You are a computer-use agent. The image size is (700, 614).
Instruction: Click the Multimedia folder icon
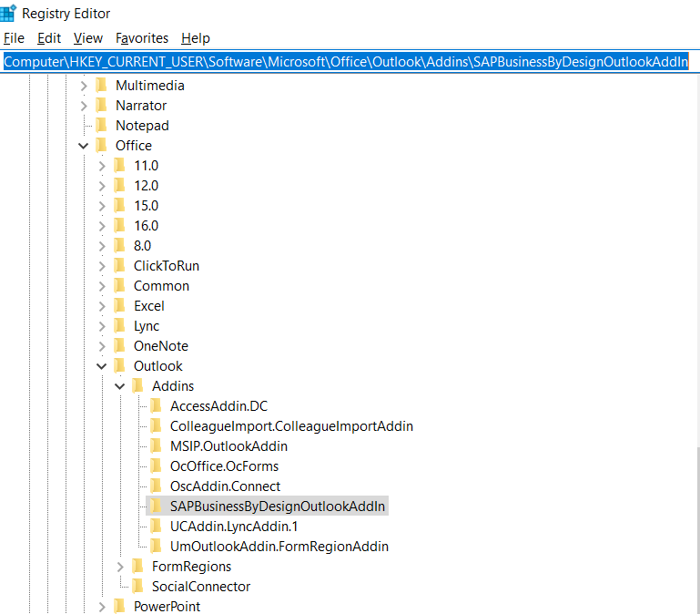(x=101, y=86)
